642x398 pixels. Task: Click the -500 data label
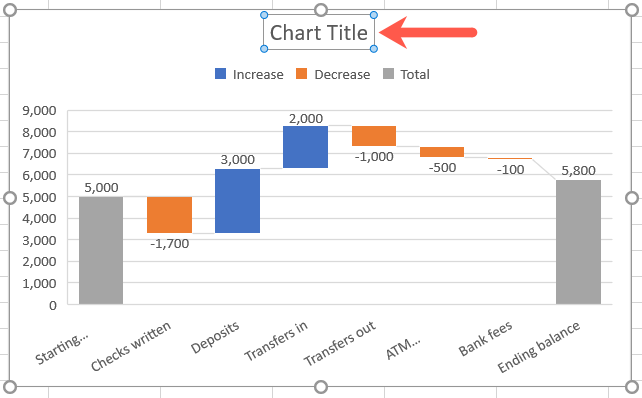click(x=442, y=168)
